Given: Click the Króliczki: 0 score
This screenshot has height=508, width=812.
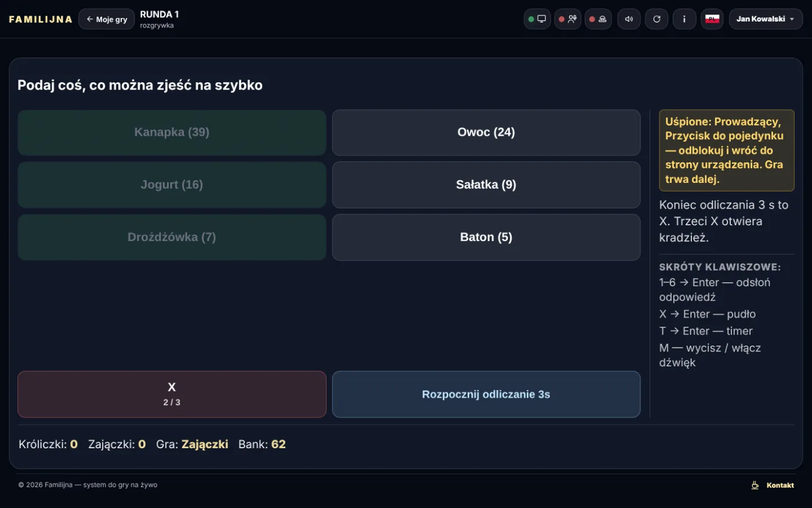Looking at the screenshot, I should [48, 444].
